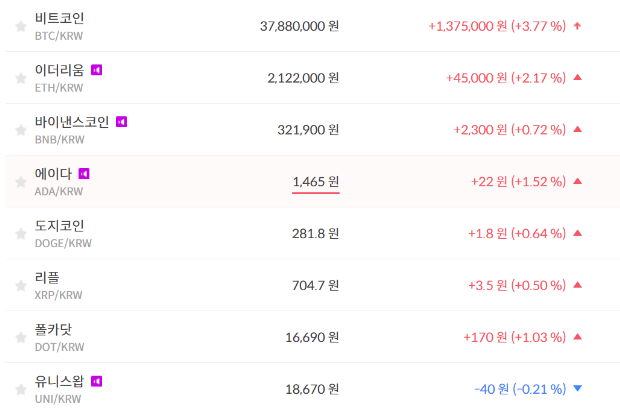620x413 pixels.
Task: Click the 18,670 원 Uniswap price
Action: (312, 389)
